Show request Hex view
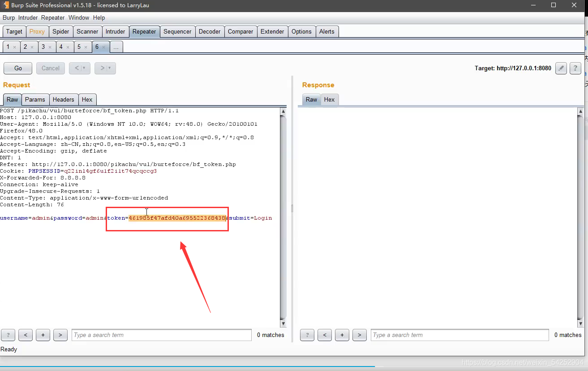 pyautogui.click(x=87, y=100)
